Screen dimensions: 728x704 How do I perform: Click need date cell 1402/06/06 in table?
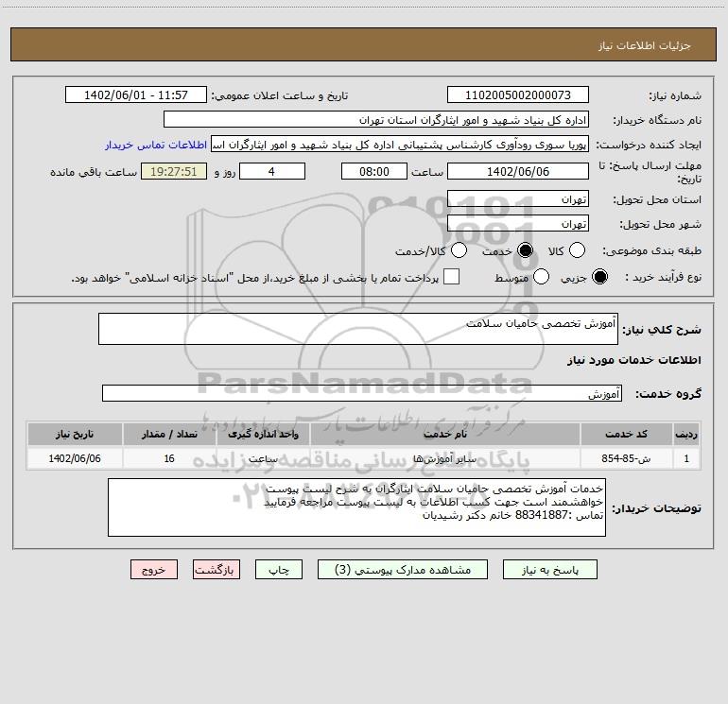pos(75,458)
